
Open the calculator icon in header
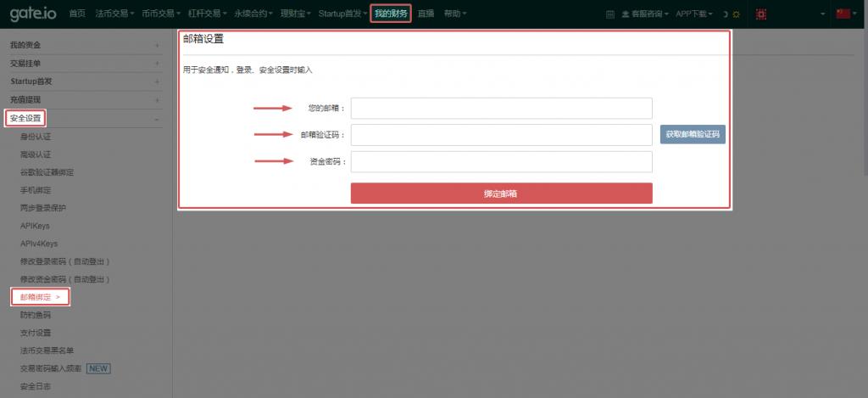[610, 14]
